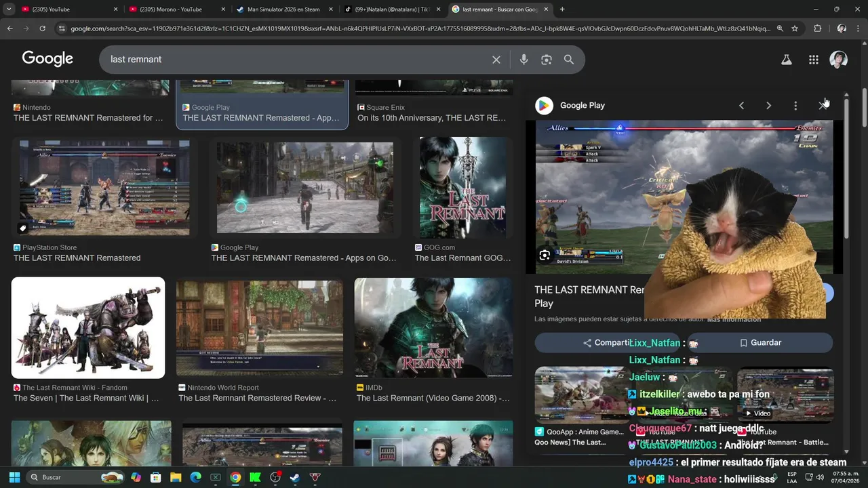Click the address bar URL
This screenshot has width=868, height=488.
(419, 28)
